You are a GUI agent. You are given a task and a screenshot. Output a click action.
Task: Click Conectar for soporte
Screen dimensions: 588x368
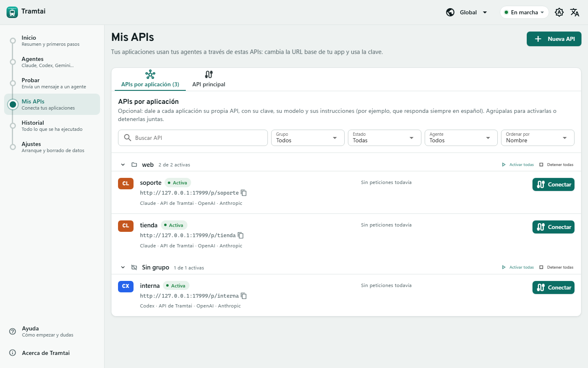pyautogui.click(x=553, y=184)
